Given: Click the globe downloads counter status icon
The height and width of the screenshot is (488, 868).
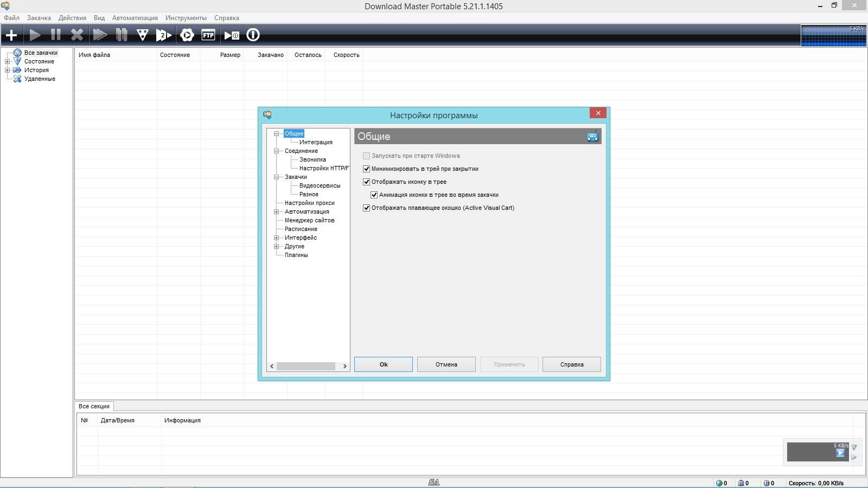Looking at the screenshot, I should (719, 483).
